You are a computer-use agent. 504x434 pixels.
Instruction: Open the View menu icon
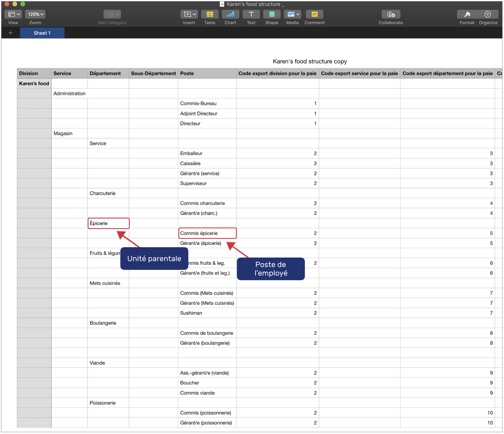[13, 14]
